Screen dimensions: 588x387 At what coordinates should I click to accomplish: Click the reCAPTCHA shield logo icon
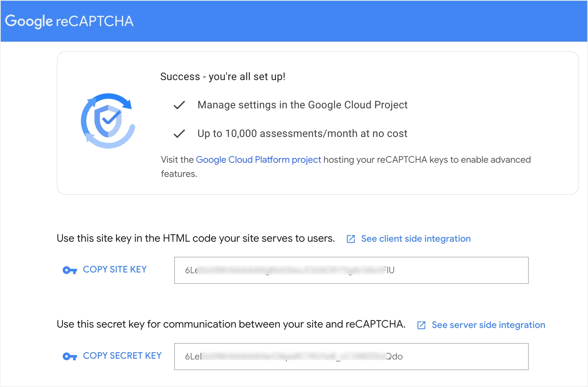pyautogui.click(x=108, y=121)
